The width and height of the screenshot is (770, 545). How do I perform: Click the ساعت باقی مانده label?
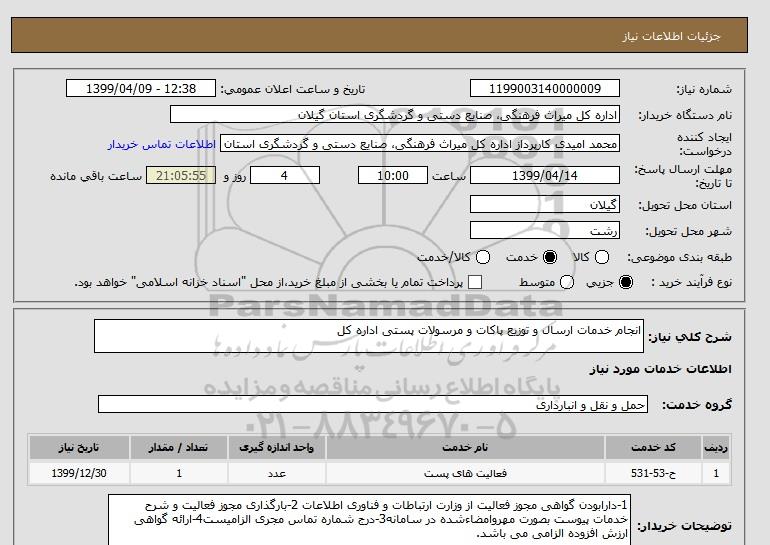(96, 176)
